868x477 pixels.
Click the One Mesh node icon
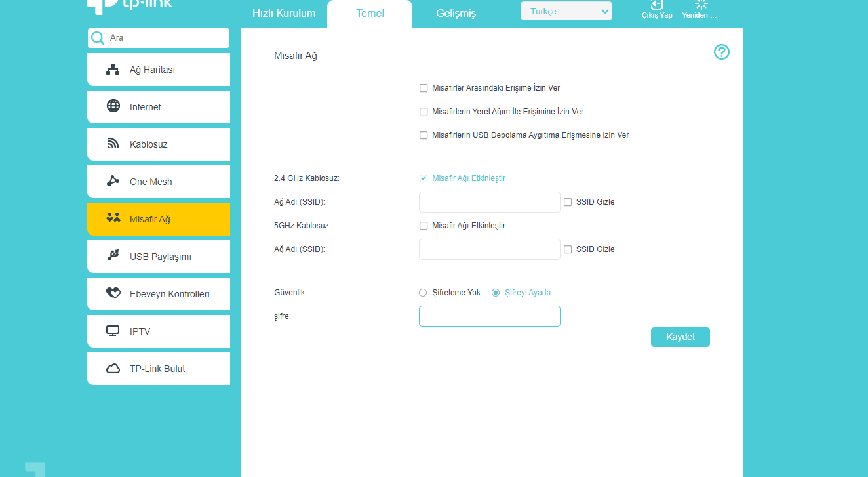pos(113,181)
